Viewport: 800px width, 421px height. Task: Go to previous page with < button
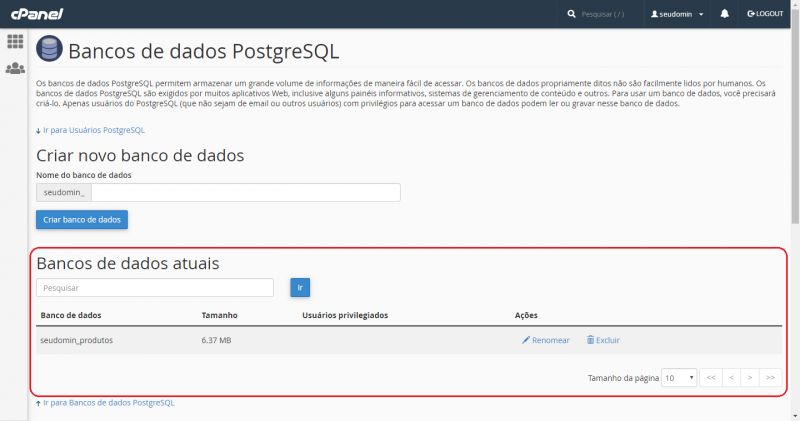click(731, 378)
